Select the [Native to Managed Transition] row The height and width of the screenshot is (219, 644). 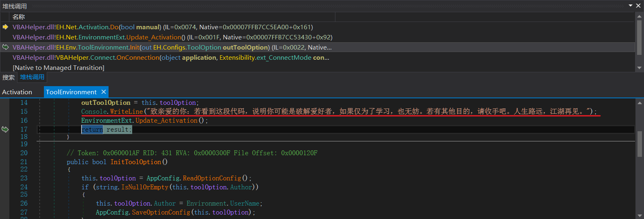coord(318,67)
